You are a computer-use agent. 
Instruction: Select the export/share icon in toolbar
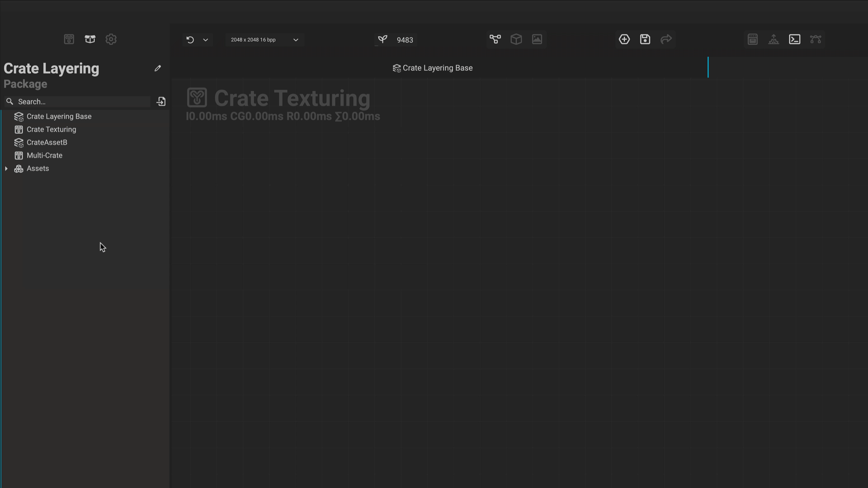666,39
